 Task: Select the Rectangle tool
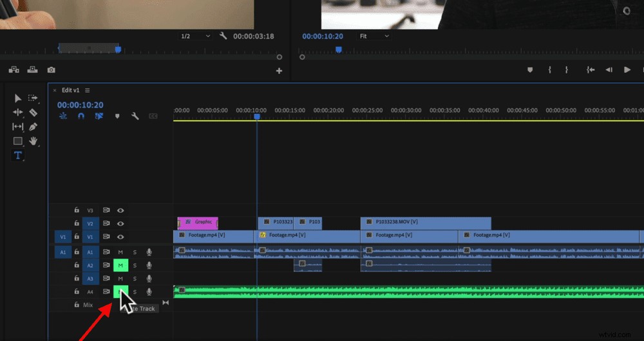pos(17,141)
